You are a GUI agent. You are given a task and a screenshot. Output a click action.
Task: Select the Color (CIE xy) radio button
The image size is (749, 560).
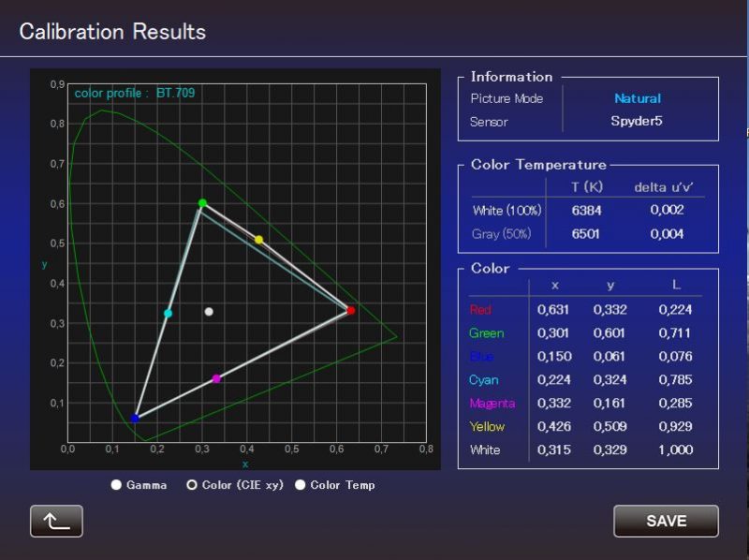pyautogui.click(x=193, y=485)
